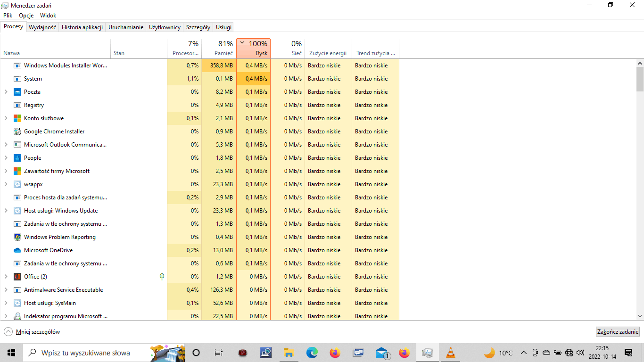Open Task View from the taskbar
644x362 pixels.
218,353
